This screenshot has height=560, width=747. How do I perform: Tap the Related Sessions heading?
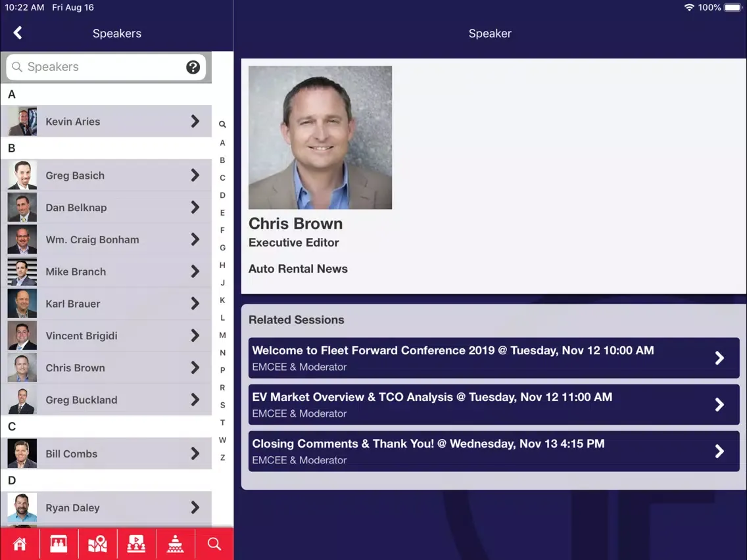tap(297, 319)
